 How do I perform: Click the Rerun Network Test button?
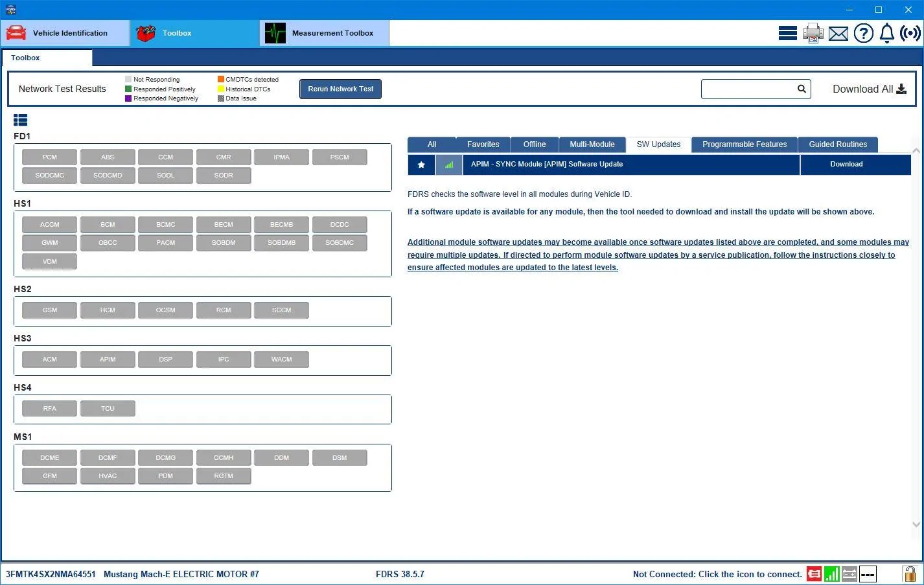[340, 89]
